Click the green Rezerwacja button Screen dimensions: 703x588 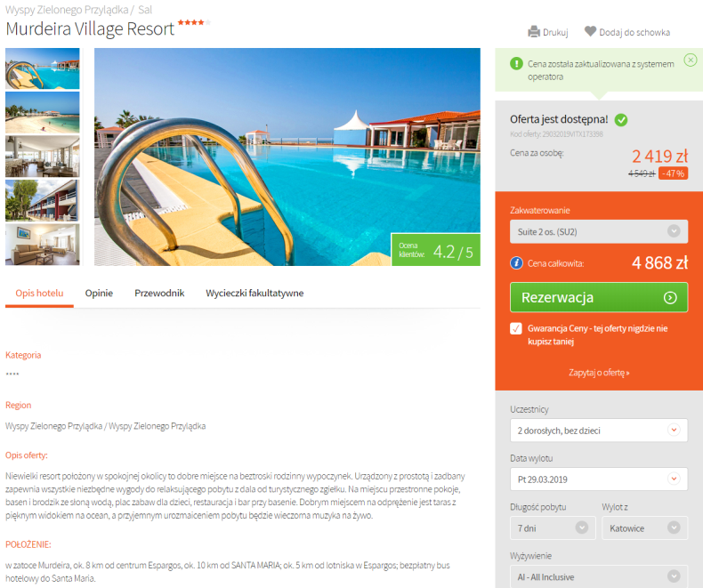click(x=599, y=297)
